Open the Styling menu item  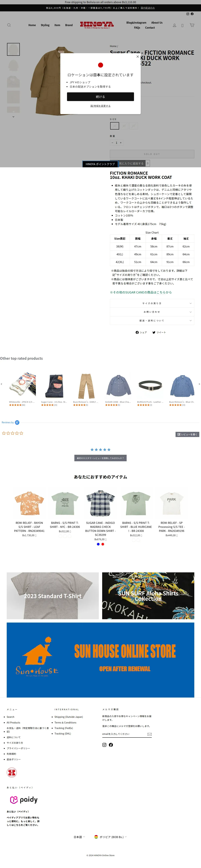[45, 25]
